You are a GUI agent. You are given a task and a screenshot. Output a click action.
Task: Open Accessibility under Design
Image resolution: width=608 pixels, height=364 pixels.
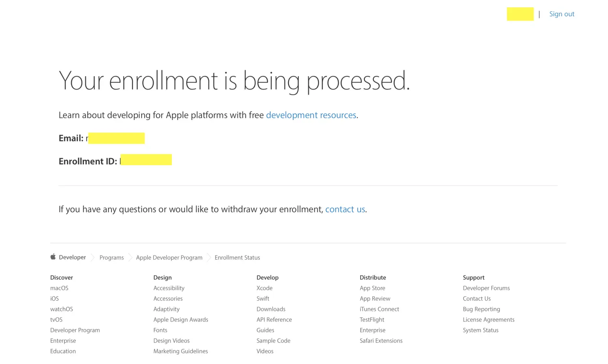click(x=169, y=288)
